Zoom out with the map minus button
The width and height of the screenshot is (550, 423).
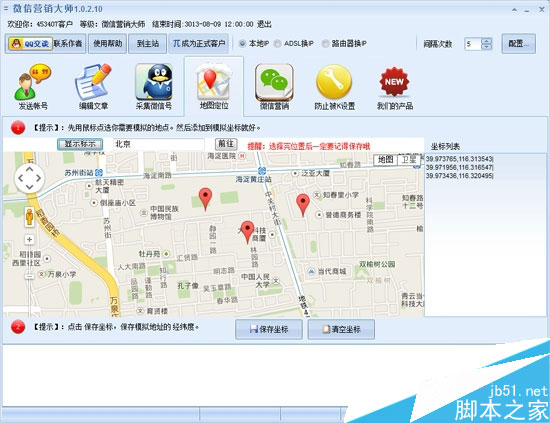[x=29, y=276]
